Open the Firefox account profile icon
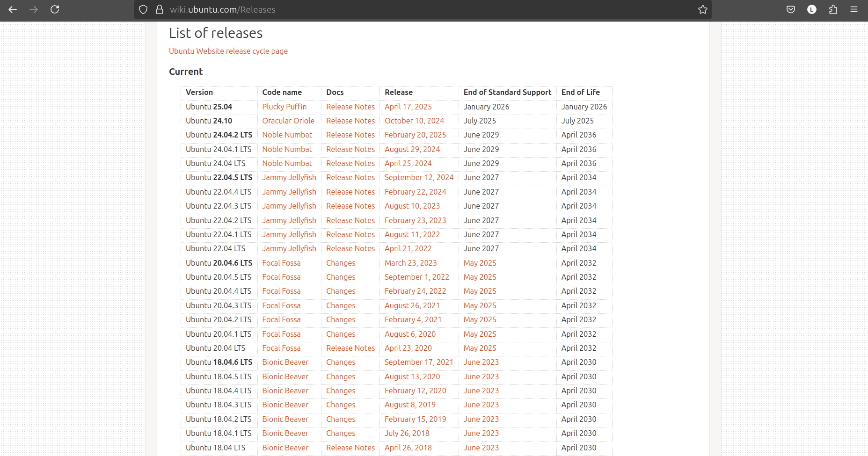Screen dimensions: 868x456 tap(812, 9)
